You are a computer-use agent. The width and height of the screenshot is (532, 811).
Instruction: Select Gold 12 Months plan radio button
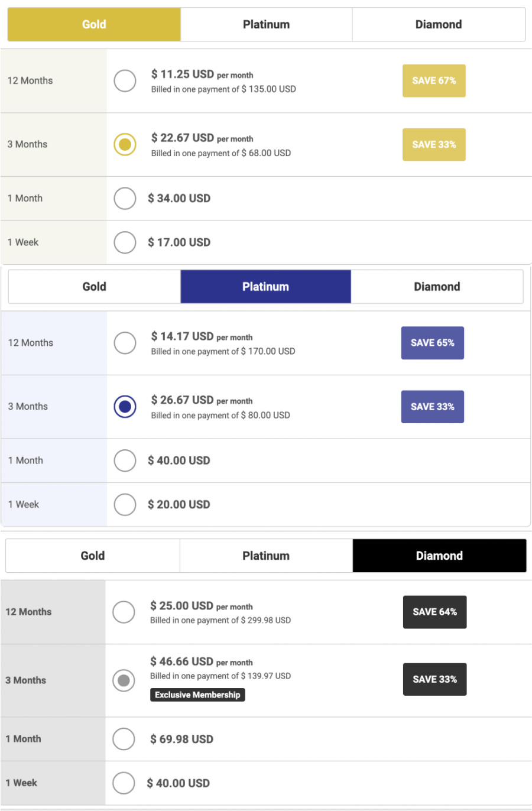[125, 80]
